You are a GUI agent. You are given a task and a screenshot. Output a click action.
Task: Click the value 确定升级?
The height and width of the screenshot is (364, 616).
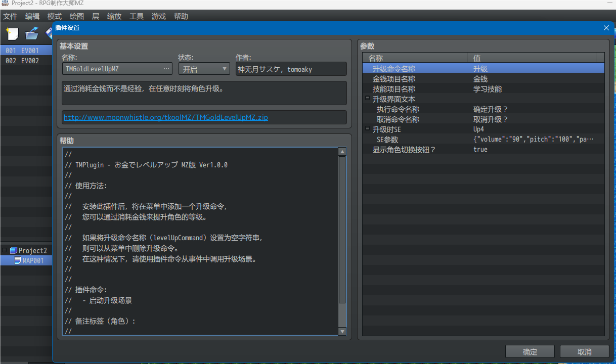click(x=491, y=109)
